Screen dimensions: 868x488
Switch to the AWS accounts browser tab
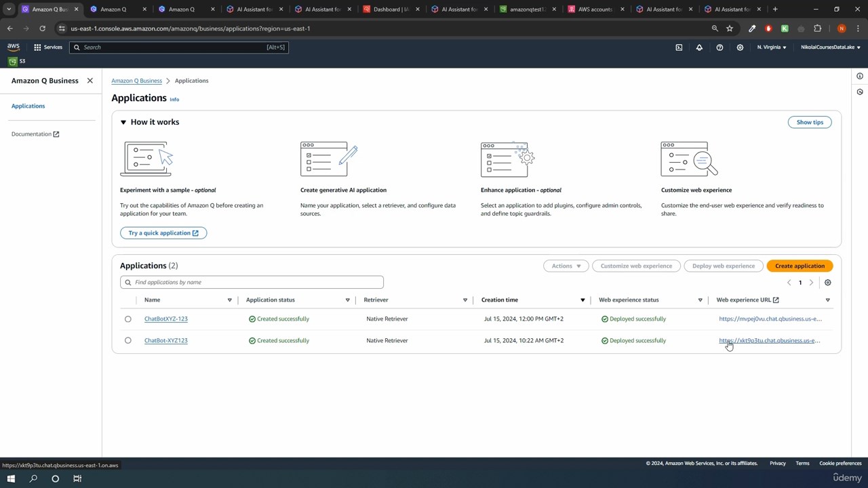(595, 9)
